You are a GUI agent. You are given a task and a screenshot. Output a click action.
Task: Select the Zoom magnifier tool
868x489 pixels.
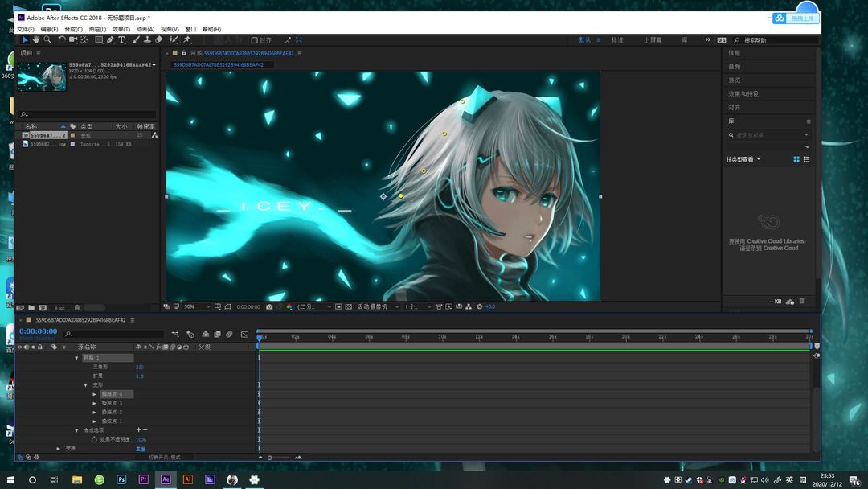pos(47,40)
